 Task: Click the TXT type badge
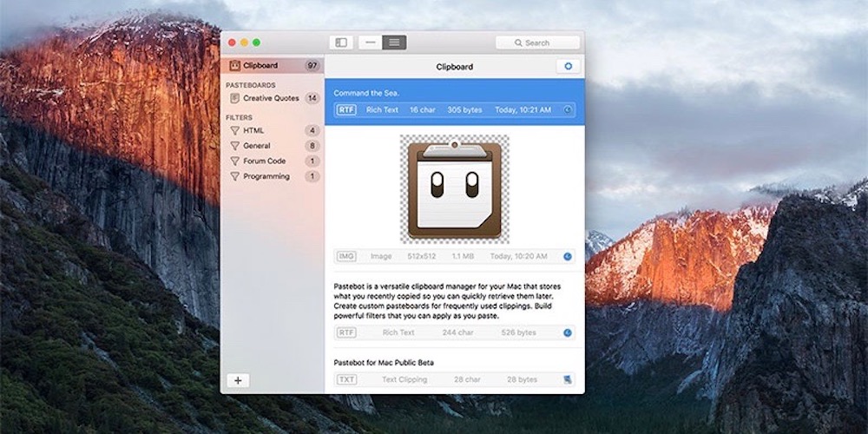tap(345, 379)
